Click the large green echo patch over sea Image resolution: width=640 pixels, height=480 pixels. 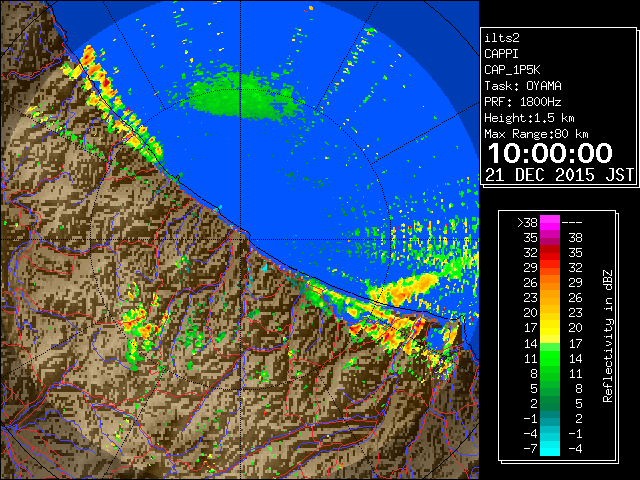point(244,97)
